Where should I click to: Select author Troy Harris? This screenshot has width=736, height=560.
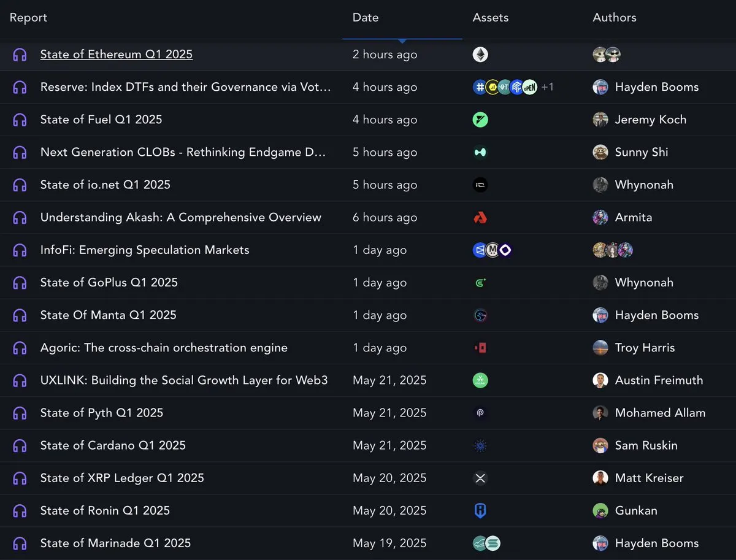pos(645,348)
